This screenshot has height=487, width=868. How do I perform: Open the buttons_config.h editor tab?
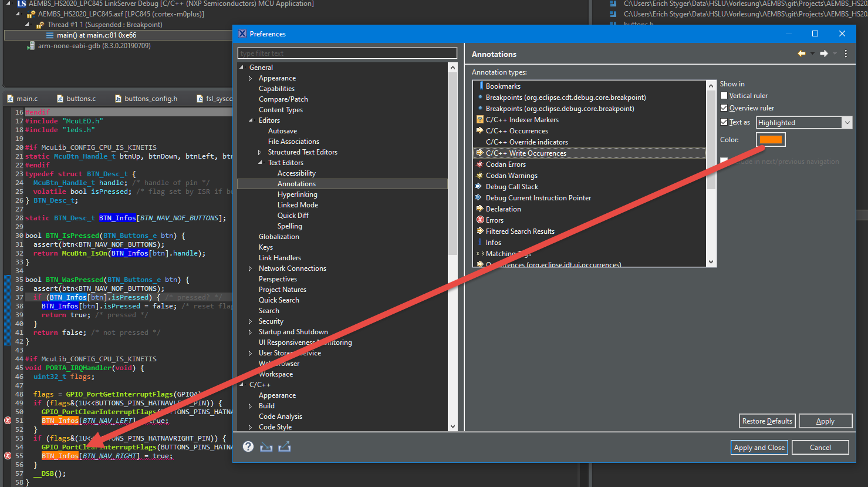click(150, 99)
